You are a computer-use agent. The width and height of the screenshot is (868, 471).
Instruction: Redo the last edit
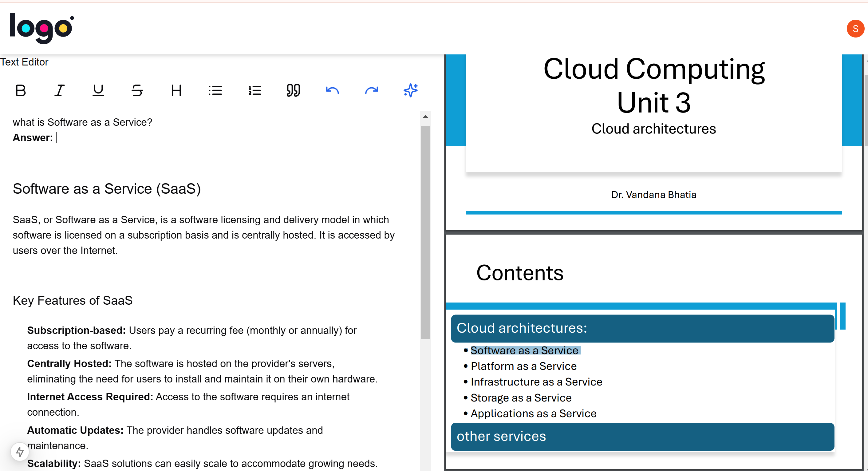(371, 90)
